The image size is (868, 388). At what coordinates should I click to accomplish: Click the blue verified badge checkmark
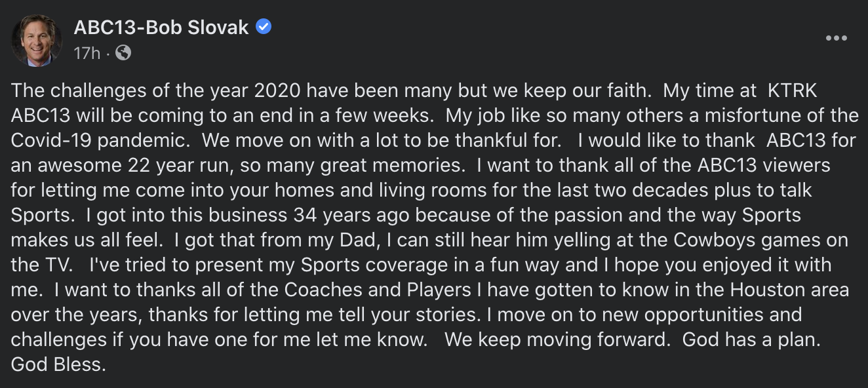264,27
